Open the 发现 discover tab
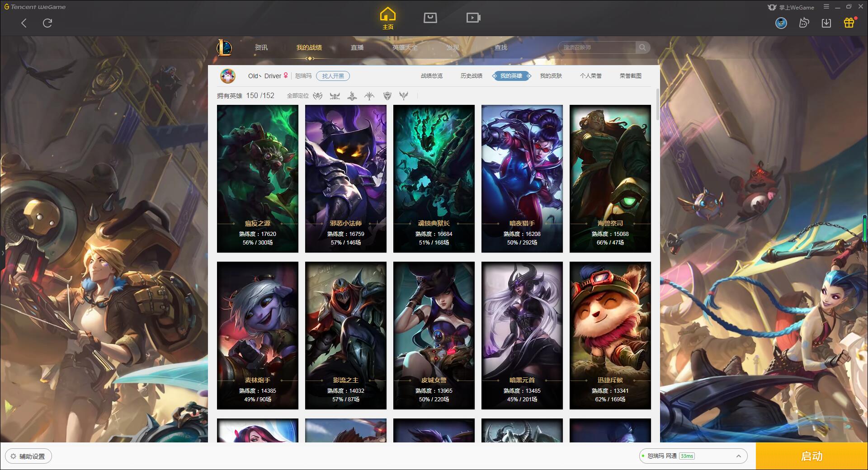The width and height of the screenshot is (868, 470). [453, 47]
